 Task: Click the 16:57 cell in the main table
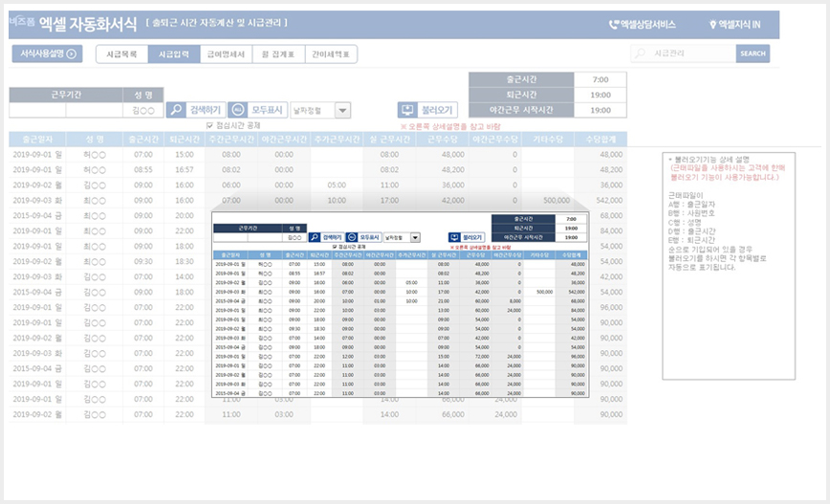click(x=185, y=170)
